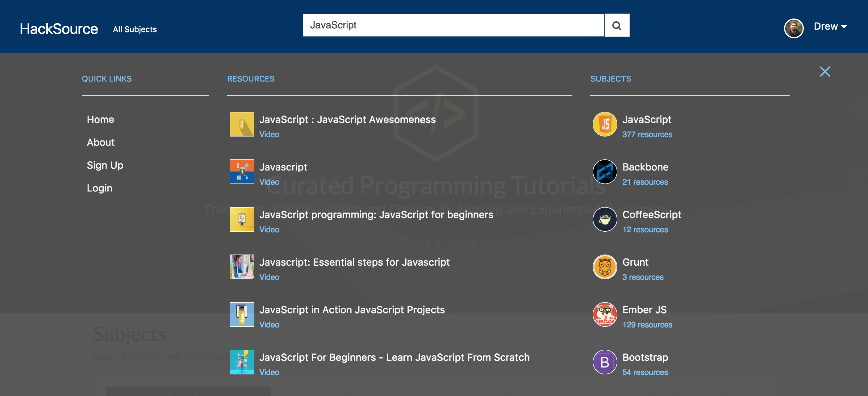
Task: Click the Bootstrap B logo icon
Action: pos(604,362)
